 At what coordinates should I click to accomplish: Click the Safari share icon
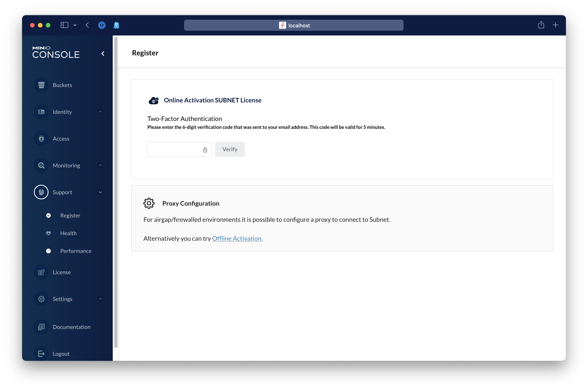pyautogui.click(x=541, y=25)
